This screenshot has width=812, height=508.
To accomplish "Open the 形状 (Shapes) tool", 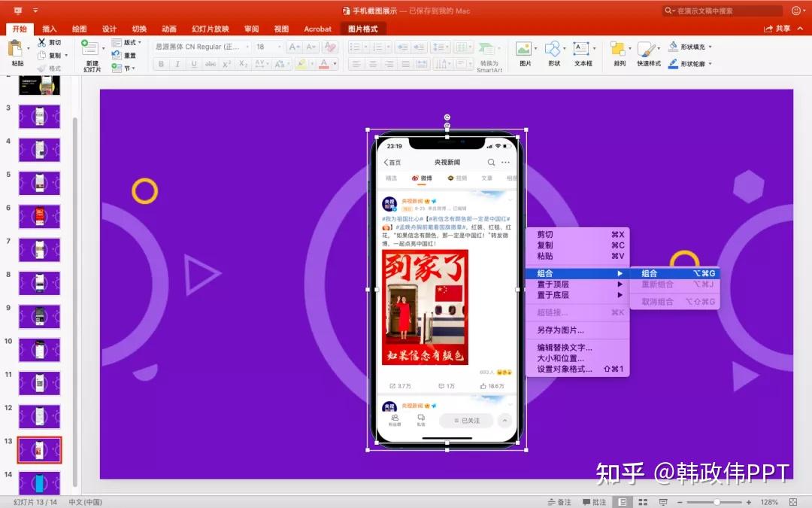I will [x=552, y=47].
